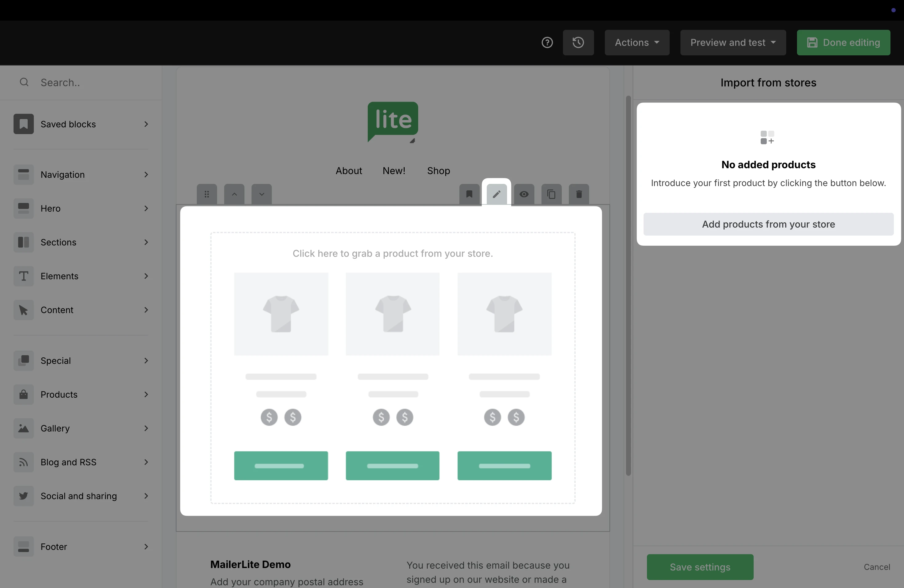Open the version history icon
The image size is (904, 588).
[578, 42]
